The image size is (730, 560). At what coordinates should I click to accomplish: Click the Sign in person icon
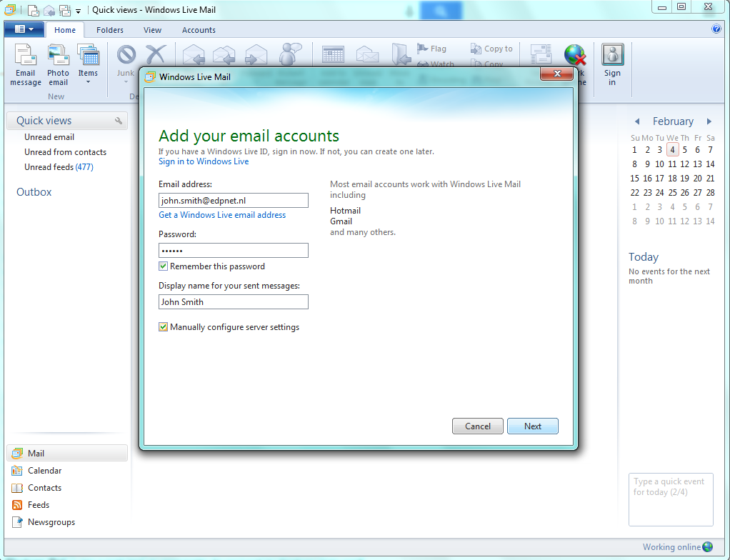(613, 54)
